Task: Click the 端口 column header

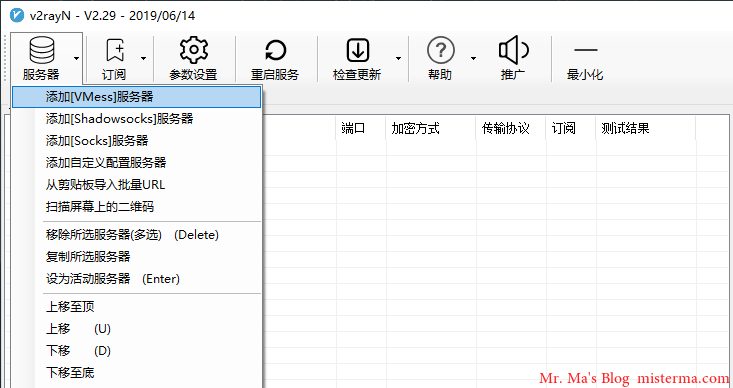Action: (361, 128)
